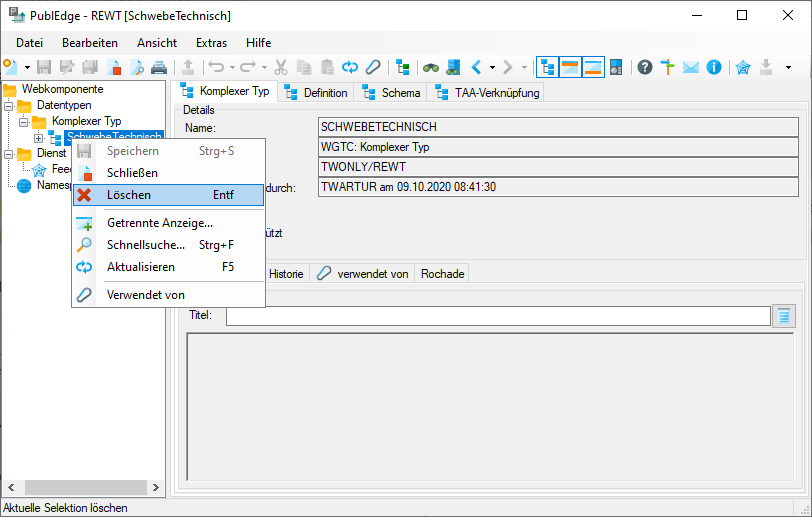Open the dropdown arrow beside new document
This screenshot has width=812, height=517.
coord(27,67)
